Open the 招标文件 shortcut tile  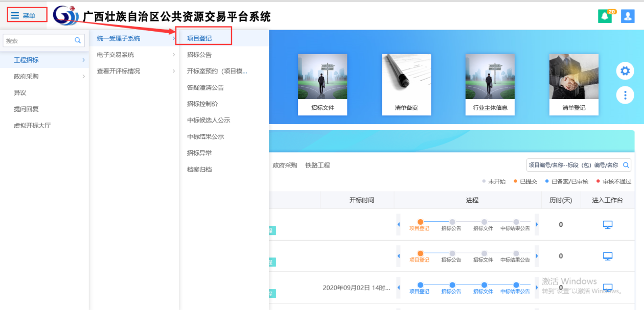[323, 84]
